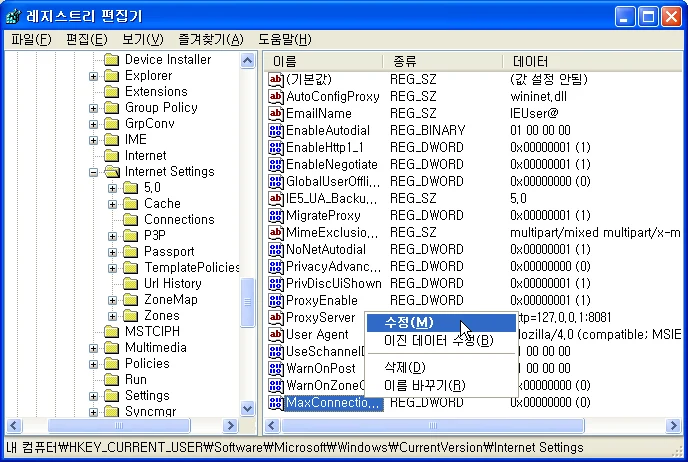
Task: Click the 'wininet.dll' data cell
Action: [538, 97]
